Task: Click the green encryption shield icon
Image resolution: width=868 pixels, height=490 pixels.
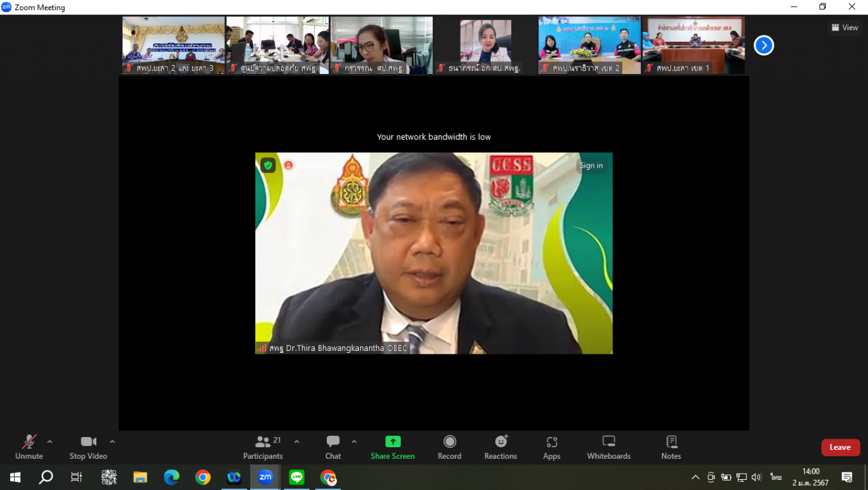Action: coord(268,165)
